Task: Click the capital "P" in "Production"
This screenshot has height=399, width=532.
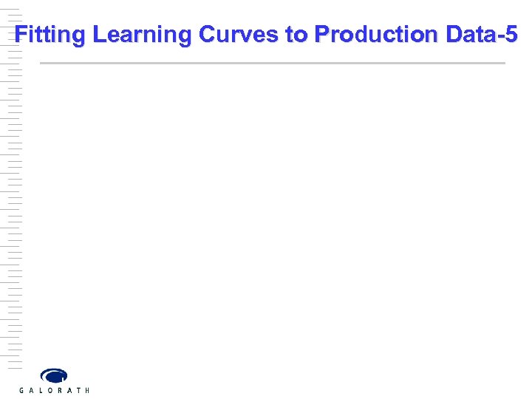Action: click(x=321, y=35)
